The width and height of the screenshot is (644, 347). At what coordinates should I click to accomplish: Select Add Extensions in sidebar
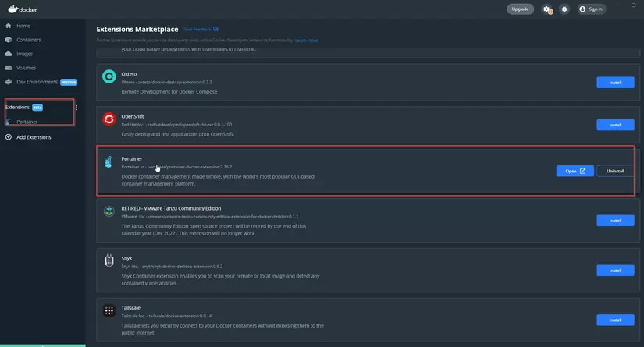[x=34, y=137]
